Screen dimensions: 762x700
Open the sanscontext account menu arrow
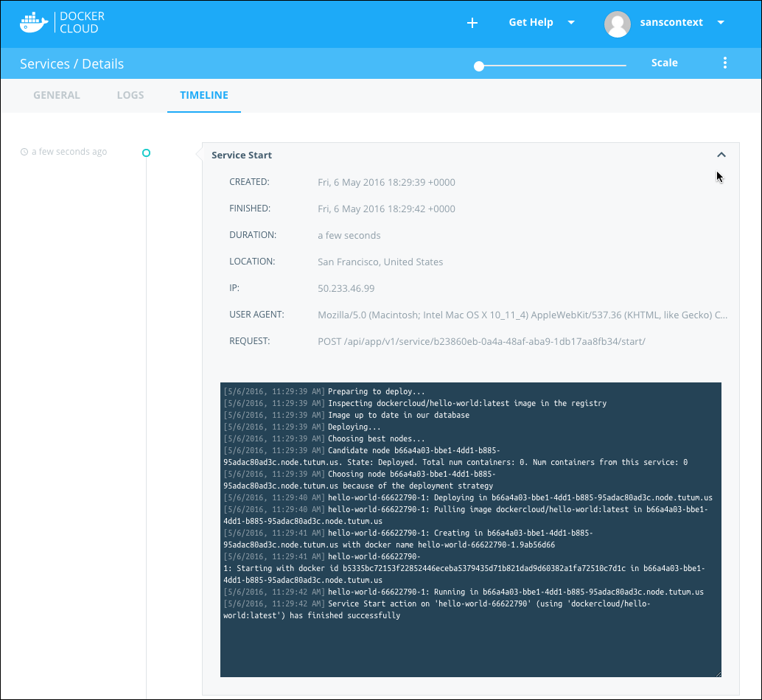click(x=721, y=23)
